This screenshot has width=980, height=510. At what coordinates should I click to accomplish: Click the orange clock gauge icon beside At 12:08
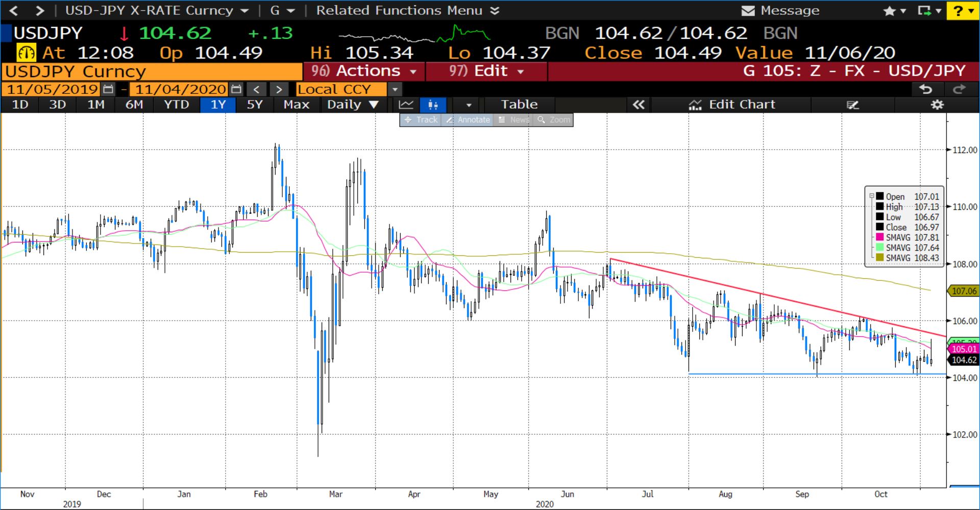(26, 53)
